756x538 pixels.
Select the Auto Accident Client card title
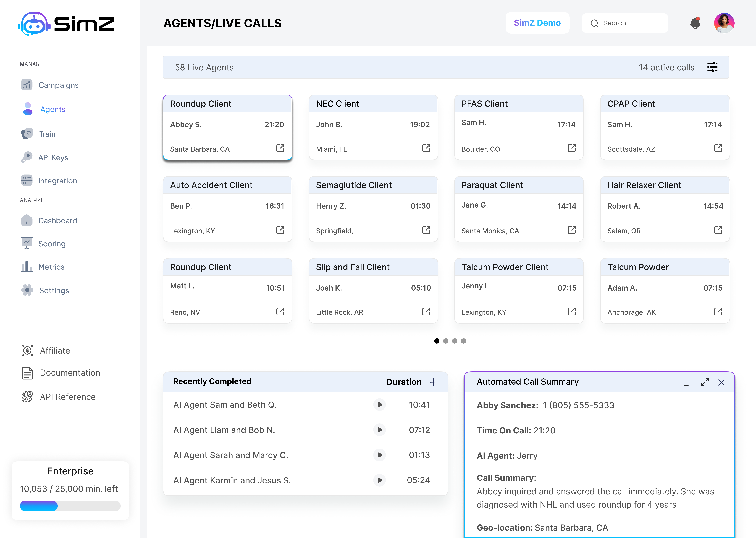click(x=211, y=185)
